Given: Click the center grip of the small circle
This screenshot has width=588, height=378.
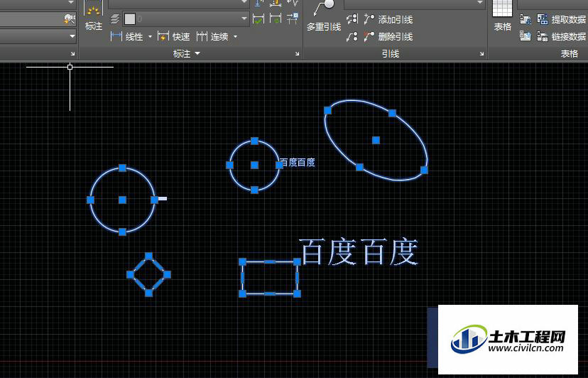Looking at the screenshot, I should click(255, 165).
